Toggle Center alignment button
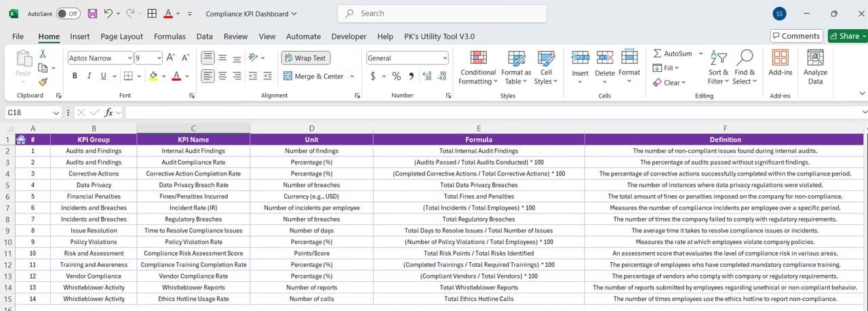868x311 pixels. click(x=222, y=76)
